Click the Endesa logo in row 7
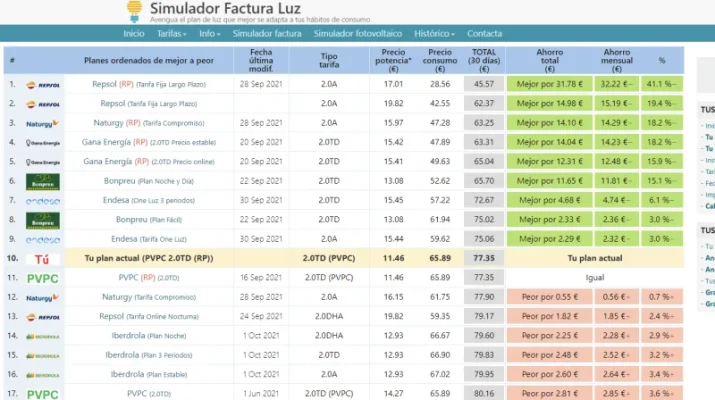 [43, 201]
